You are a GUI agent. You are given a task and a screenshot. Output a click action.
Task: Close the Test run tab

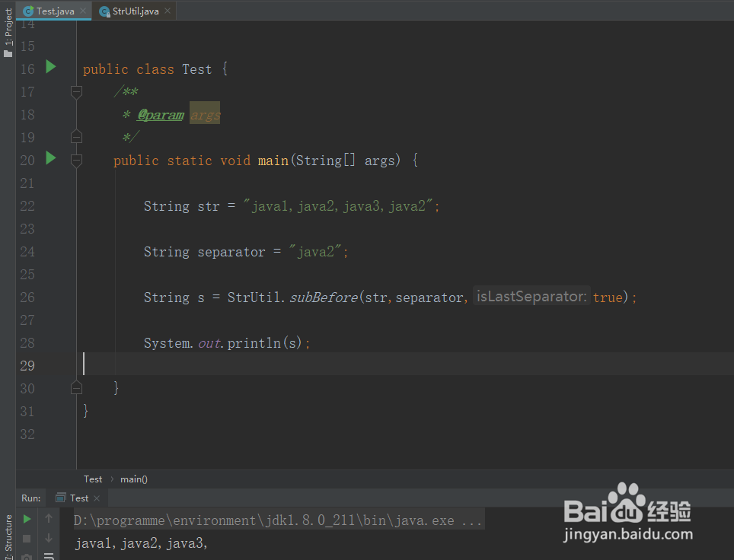click(x=97, y=498)
